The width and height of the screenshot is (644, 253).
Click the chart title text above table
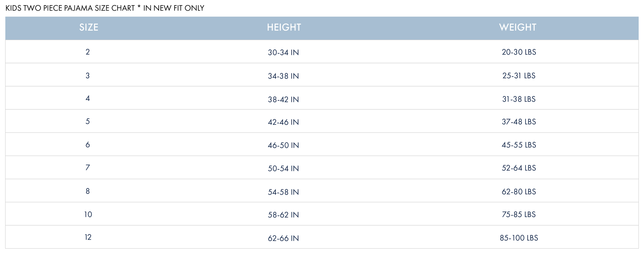tap(105, 8)
